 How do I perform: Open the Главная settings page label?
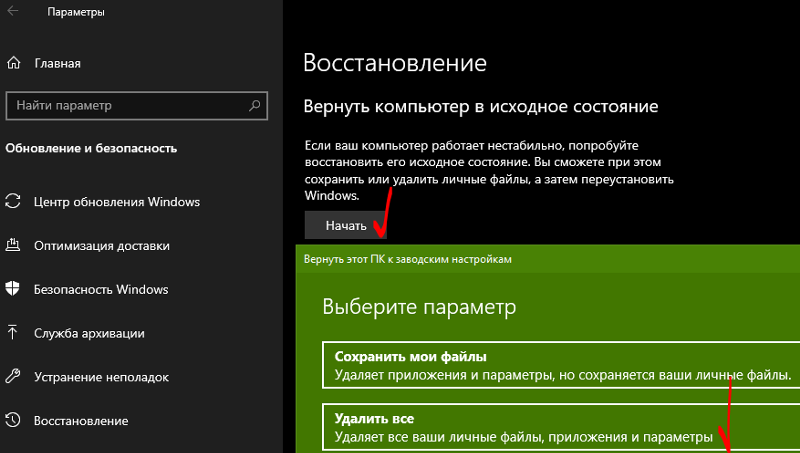click(57, 64)
